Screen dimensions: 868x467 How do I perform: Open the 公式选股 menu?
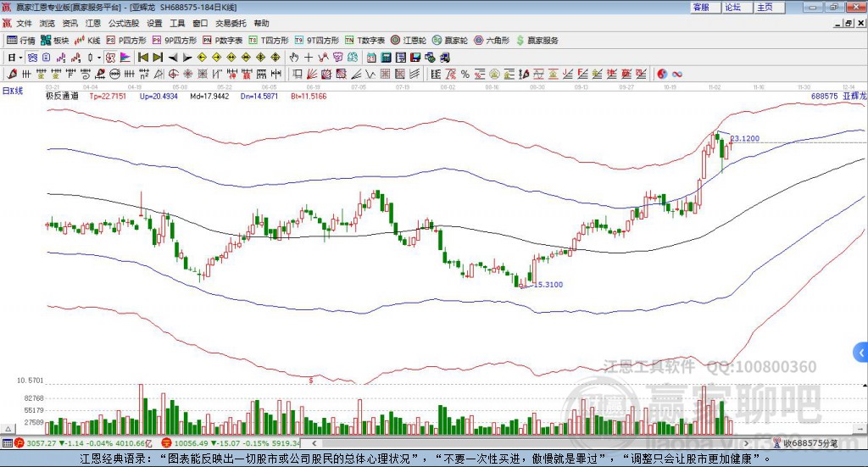124,23
